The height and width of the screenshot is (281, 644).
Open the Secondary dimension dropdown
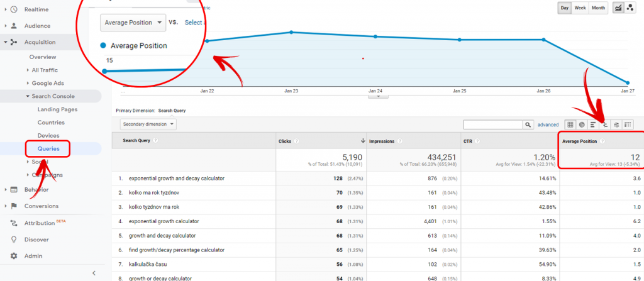tap(148, 124)
